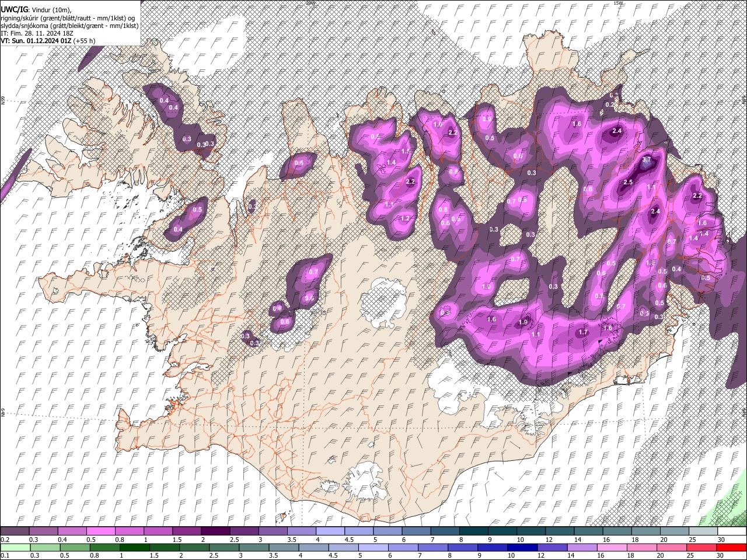Click the 20W longitude label at the top edge
747x560 pixels.
(x=310, y=3)
